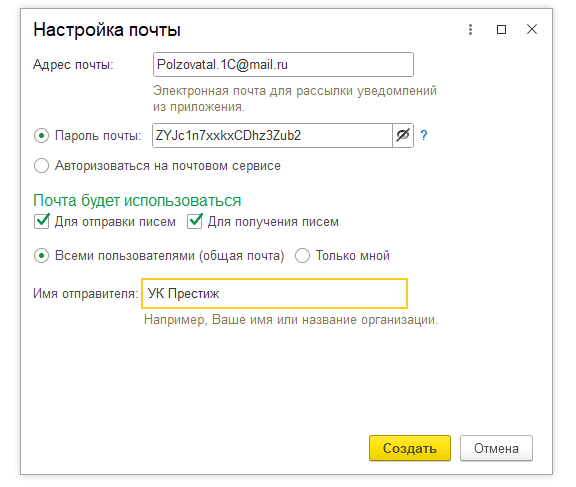Click the yellow Создать button
Viewport: 576px width, 487px height.
click(x=410, y=448)
